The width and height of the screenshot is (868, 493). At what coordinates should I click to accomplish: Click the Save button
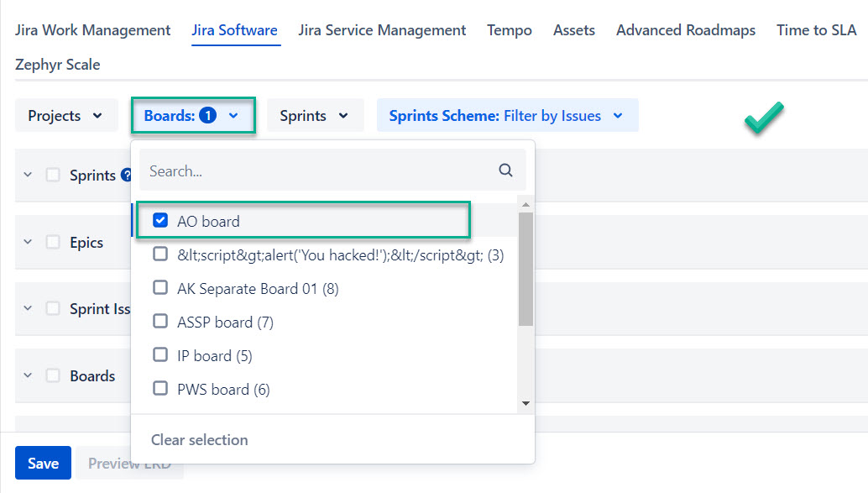[x=43, y=464]
